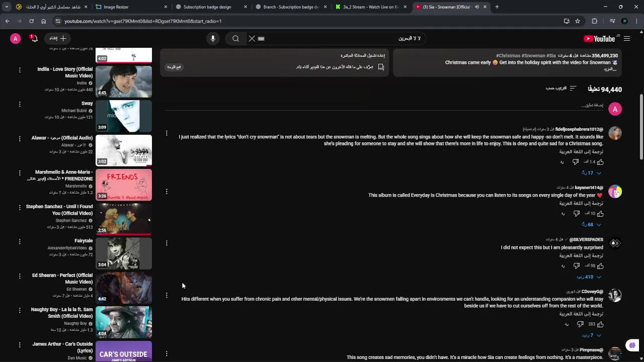Expand the 68 replies thread

(x=591, y=225)
